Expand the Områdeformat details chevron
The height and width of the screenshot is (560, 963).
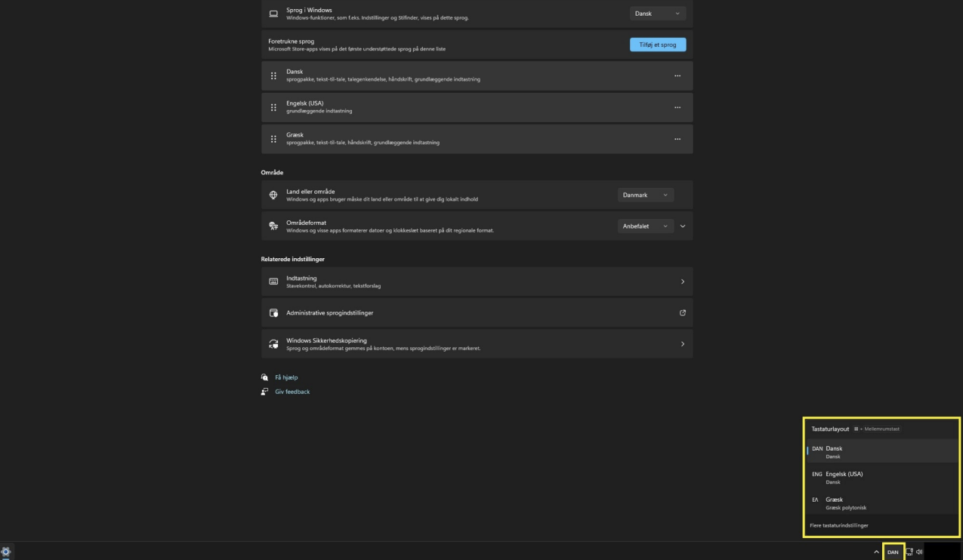click(683, 226)
